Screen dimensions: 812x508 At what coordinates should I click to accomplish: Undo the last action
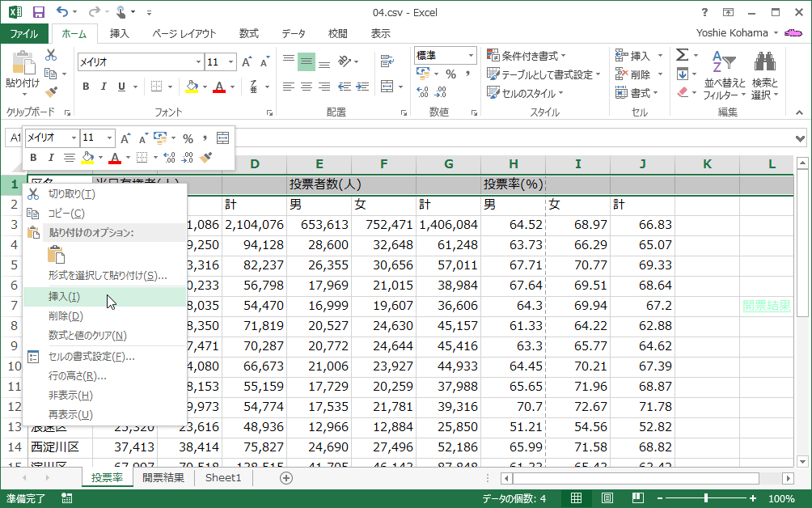pos(61,12)
